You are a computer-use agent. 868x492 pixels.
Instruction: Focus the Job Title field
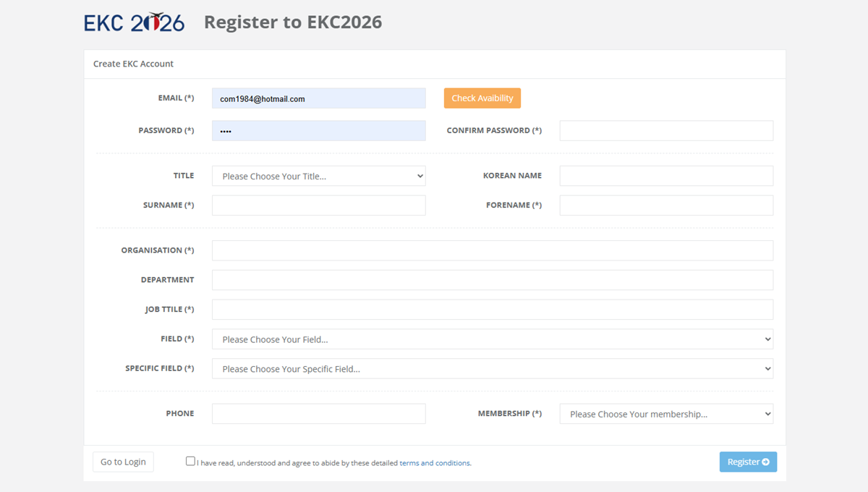pyautogui.click(x=492, y=310)
